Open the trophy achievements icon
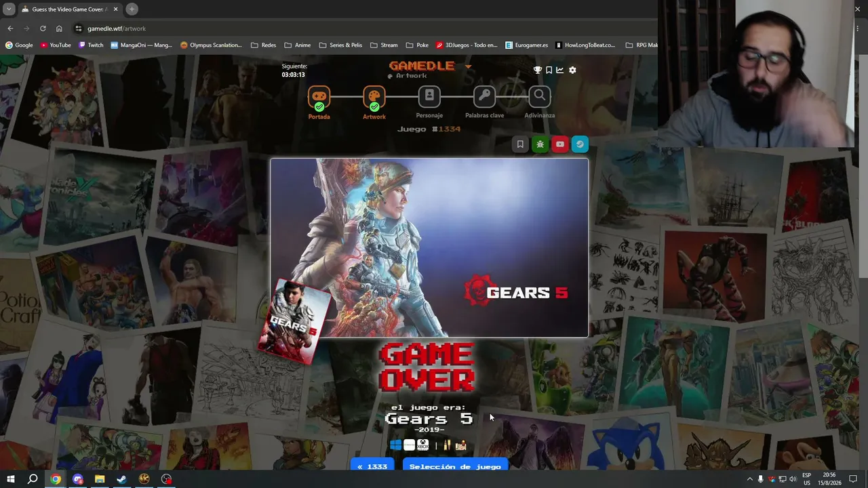This screenshot has height=488, width=868. 538,70
